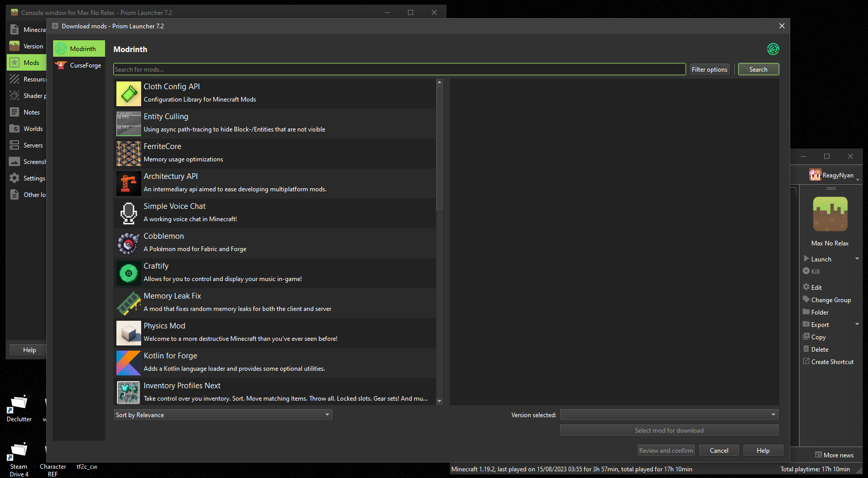Open More news in main launcher window
868x478 pixels.
click(835, 455)
